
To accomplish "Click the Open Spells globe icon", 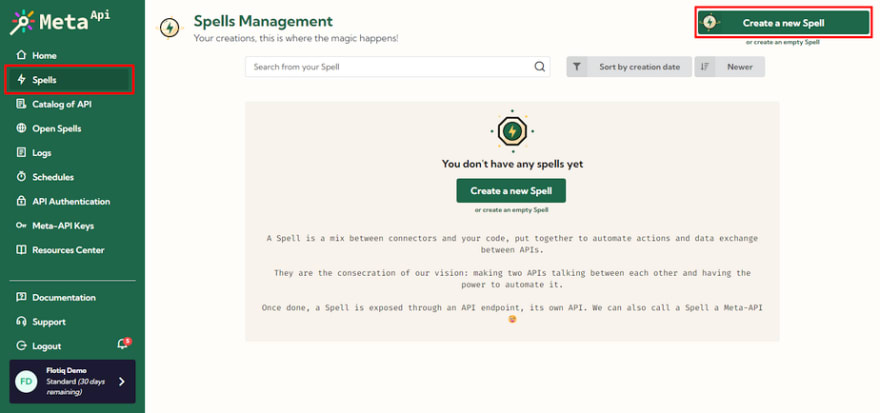I will [21, 129].
